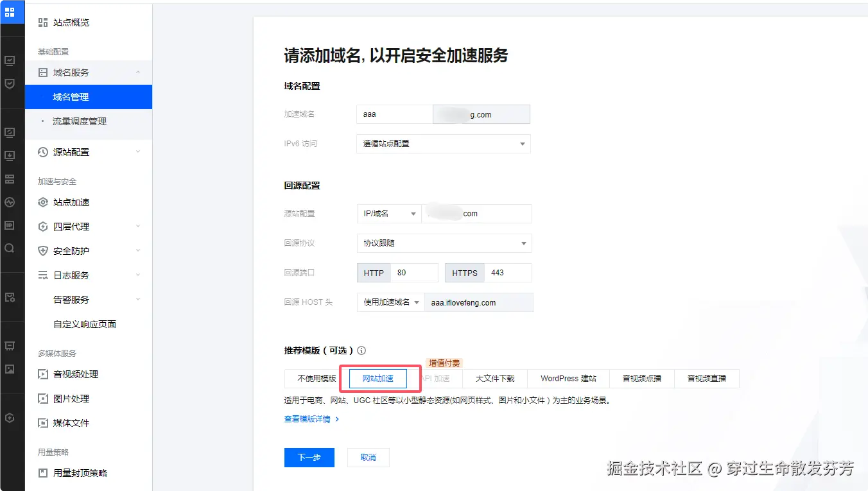Open the search icon in the dark sidebar

[x=11, y=246]
